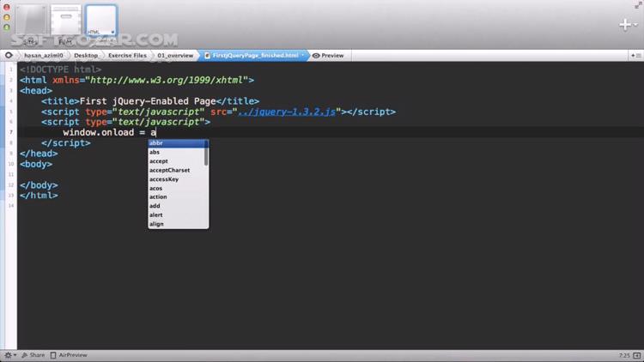The height and width of the screenshot is (362, 644).
Task: Click the closing </script> tag on line 8
Action: [66, 143]
